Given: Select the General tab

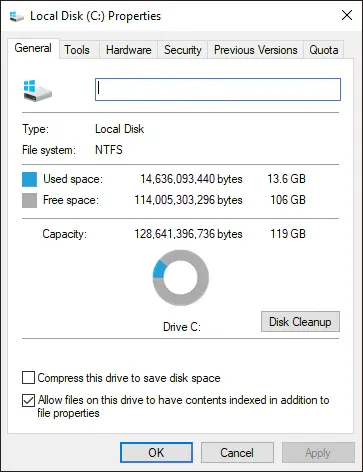Looking at the screenshot, I should tap(33, 49).
